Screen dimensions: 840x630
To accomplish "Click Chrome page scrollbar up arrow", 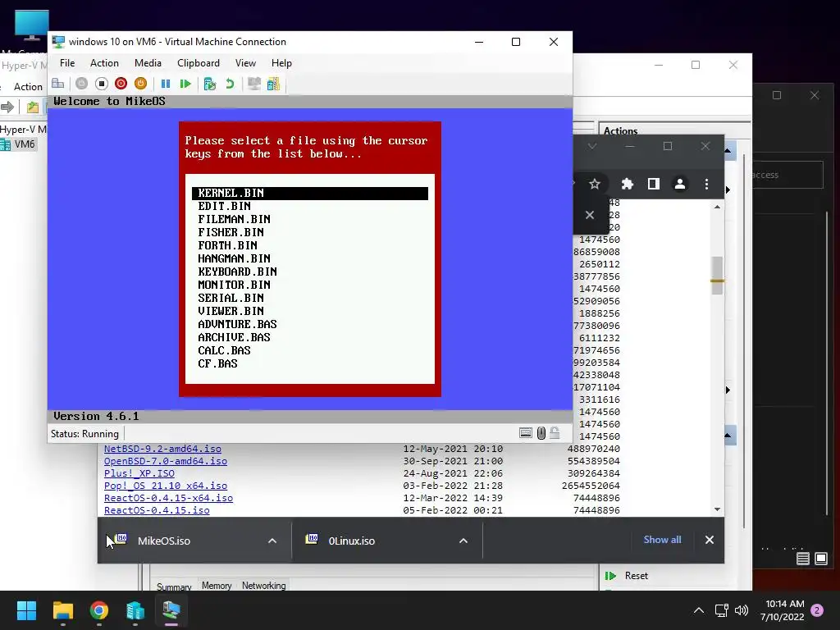I will click(717, 207).
